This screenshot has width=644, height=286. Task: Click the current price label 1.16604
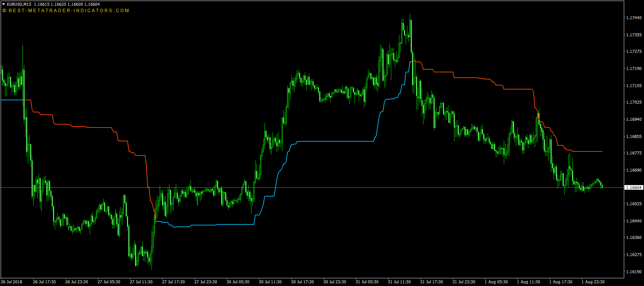(634, 188)
